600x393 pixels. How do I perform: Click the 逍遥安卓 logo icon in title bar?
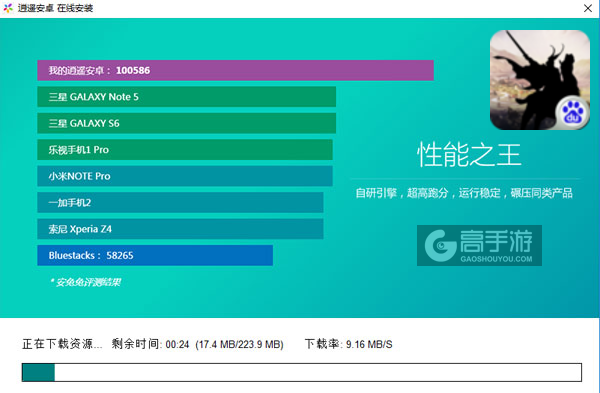[x=8, y=8]
